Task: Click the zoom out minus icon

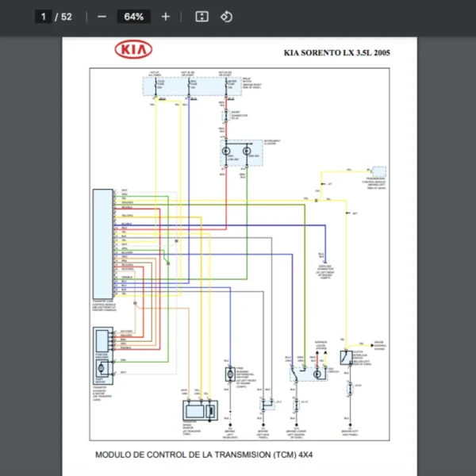Action: click(x=102, y=17)
